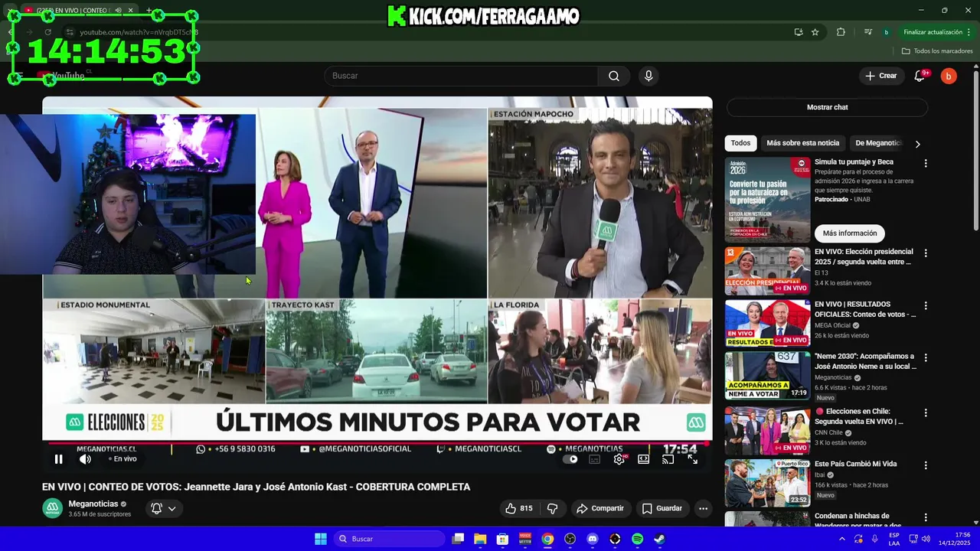Open the Meganoticias channel avatar
This screenshot has height=551, width=980.
(x=52, y=508)
